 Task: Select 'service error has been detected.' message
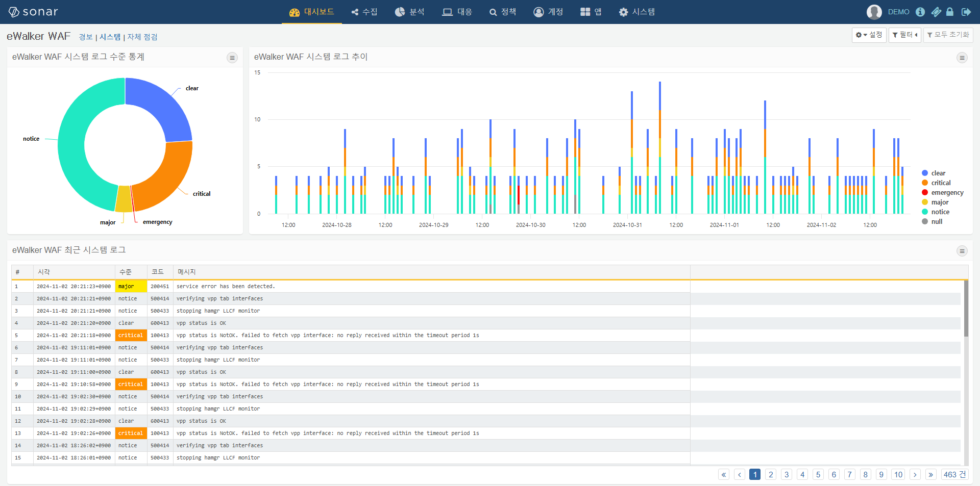point(226,286)
